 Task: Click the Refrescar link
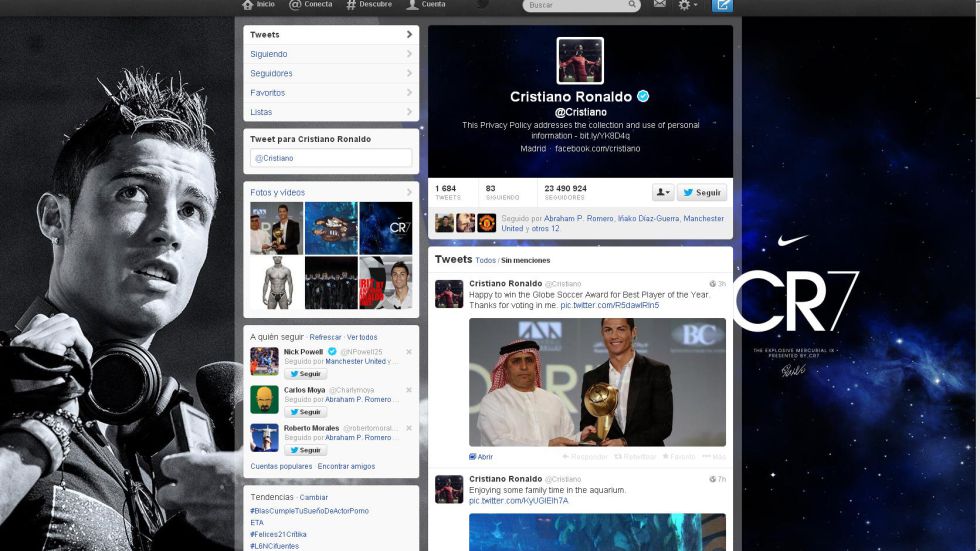click(325, 337)
